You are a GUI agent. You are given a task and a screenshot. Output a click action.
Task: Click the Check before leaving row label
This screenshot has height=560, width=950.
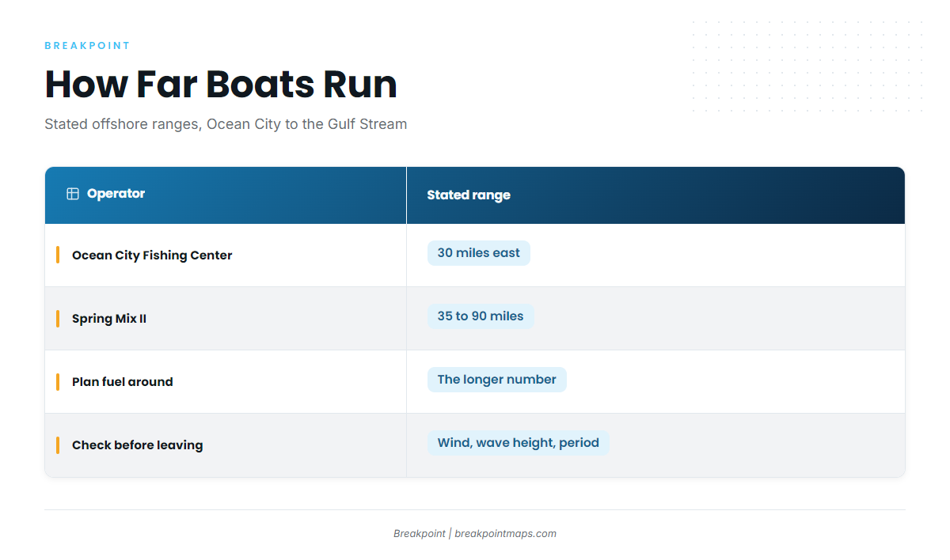138,445
